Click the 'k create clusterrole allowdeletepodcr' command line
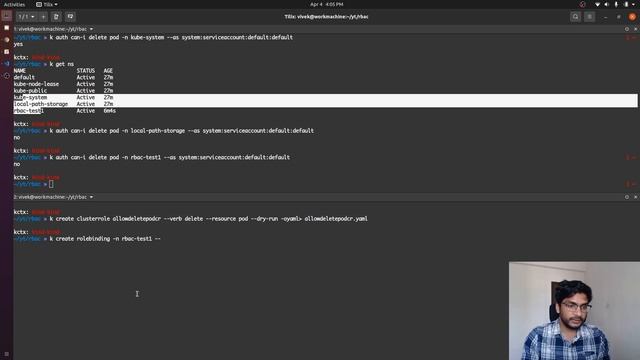This screenshot has width=640, height=360. 209,219
